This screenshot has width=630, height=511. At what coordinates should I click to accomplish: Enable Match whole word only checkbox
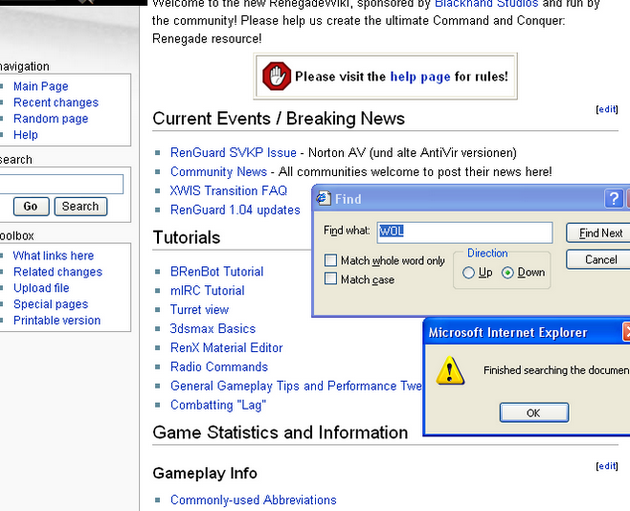[x=331, y=261]
